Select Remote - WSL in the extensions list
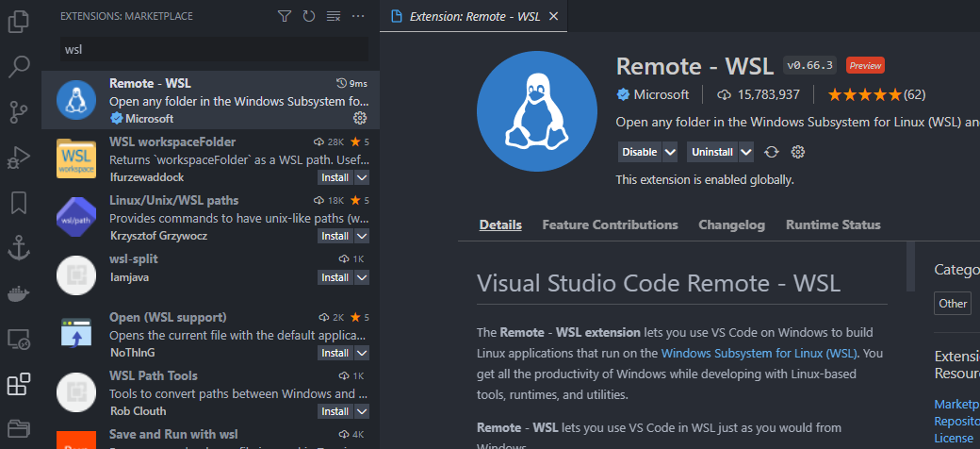 click(211, 100)
